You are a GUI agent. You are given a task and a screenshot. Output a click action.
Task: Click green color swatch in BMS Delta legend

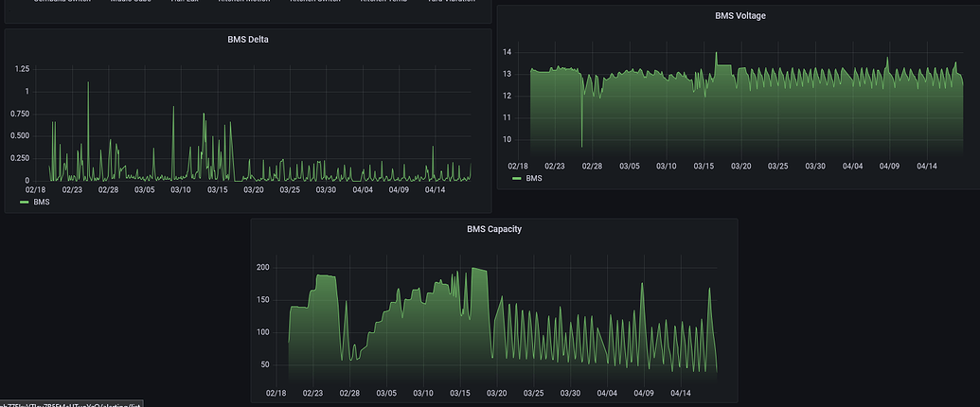pyautogui.click(x=25, y=202)
